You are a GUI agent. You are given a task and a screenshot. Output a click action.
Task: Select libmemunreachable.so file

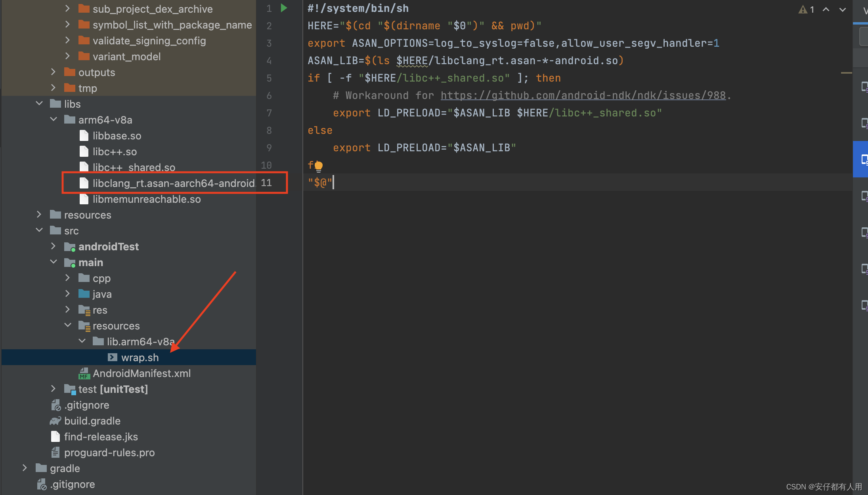click(146, 199)
